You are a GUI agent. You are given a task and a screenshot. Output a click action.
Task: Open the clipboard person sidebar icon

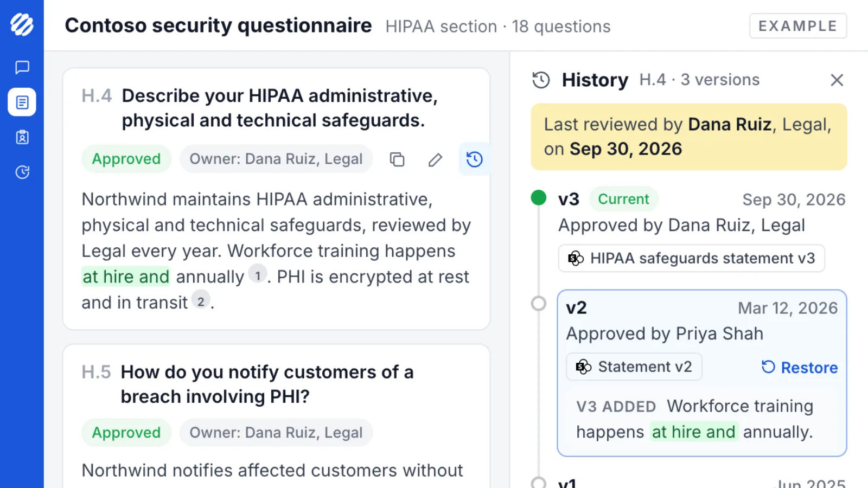(x=22, y=137)
